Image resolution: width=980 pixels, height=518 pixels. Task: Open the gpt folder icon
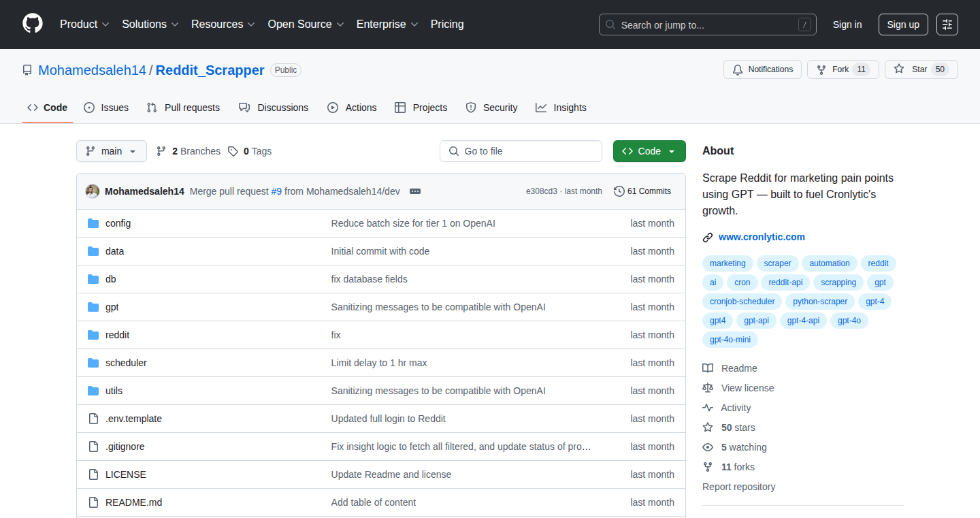click(x=93, y=307)
